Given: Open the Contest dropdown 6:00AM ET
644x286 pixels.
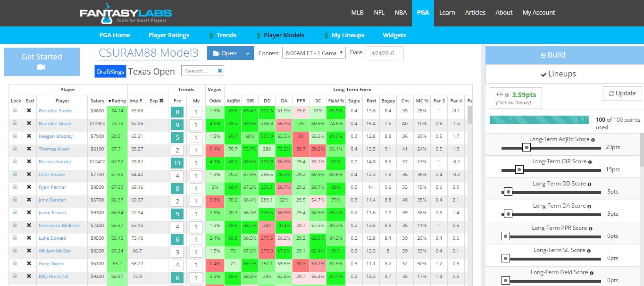Looking at the screenshot, I should tap(314, 53).
